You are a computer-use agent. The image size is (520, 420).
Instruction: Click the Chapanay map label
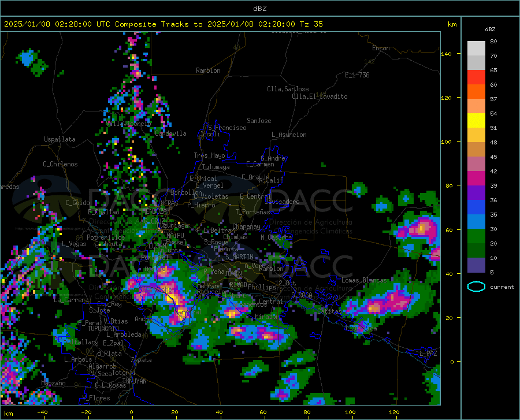[246, 226]
